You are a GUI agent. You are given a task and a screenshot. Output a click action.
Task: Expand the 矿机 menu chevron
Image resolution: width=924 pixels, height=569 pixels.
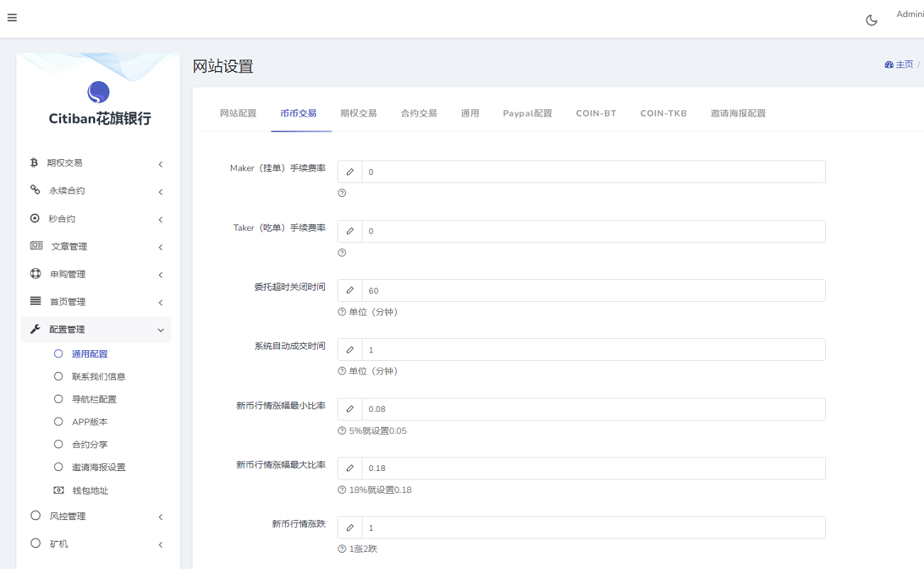(x=161, y=545)
